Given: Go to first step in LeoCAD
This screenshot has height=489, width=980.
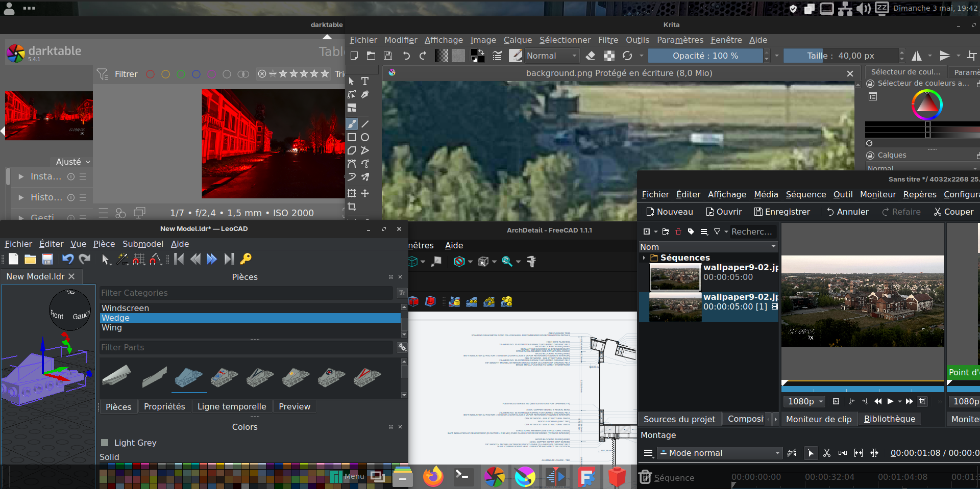Looking at the screenshot, I should 179,259.
